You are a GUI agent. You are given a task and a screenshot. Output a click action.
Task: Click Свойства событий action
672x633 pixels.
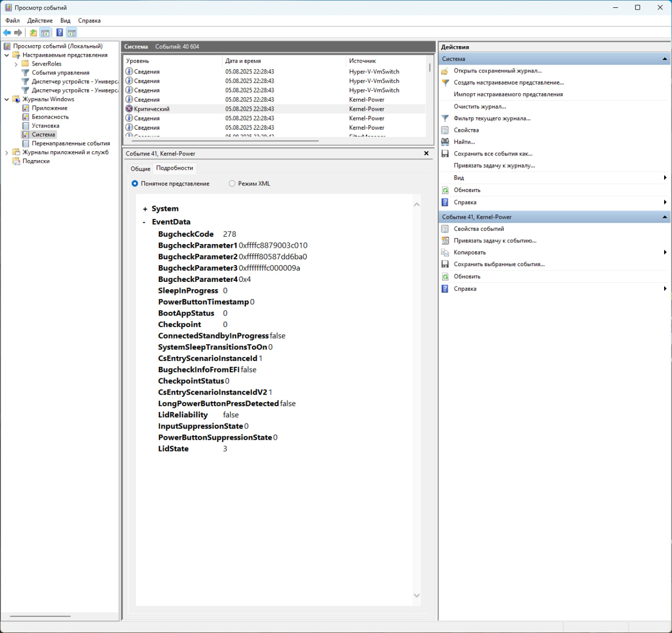click(479, 229)
